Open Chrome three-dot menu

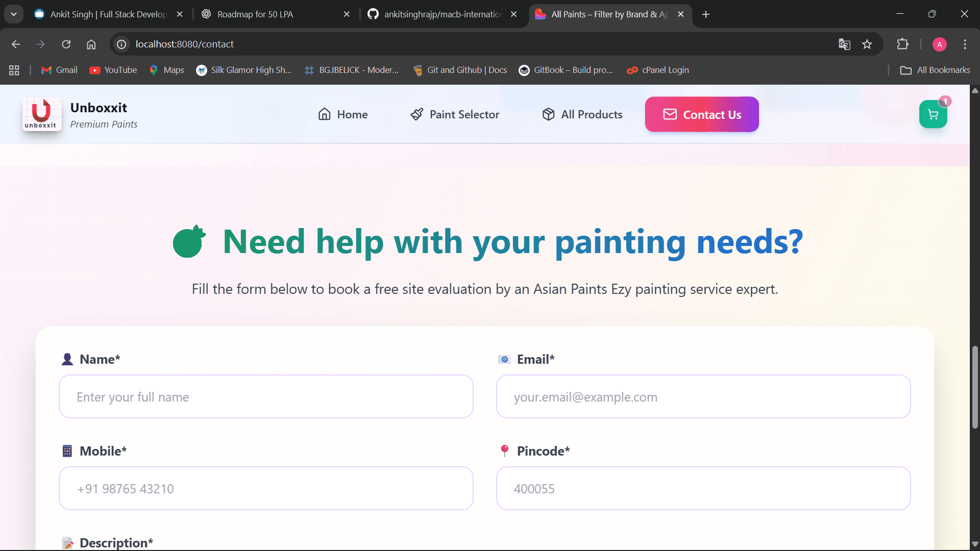click(x=965, y=44)
